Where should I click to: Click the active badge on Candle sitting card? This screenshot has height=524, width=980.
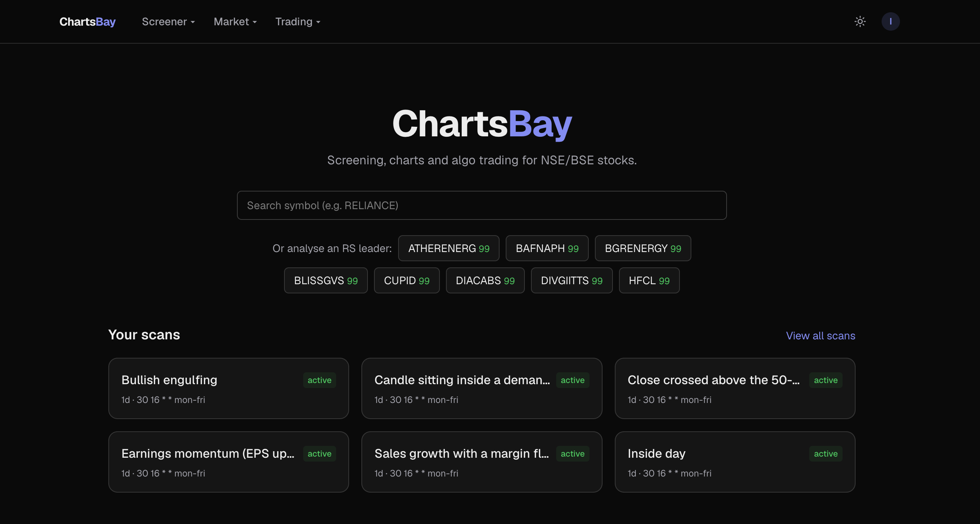[573, 380]
